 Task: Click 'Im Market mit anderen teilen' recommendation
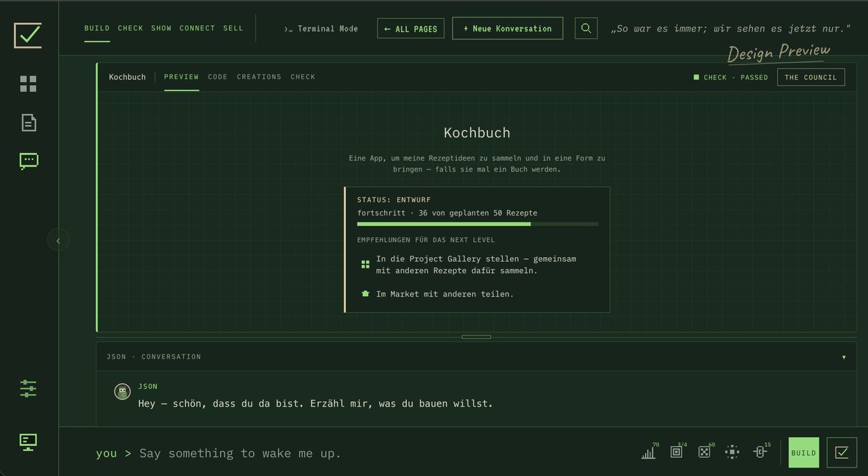pos(445,294)
